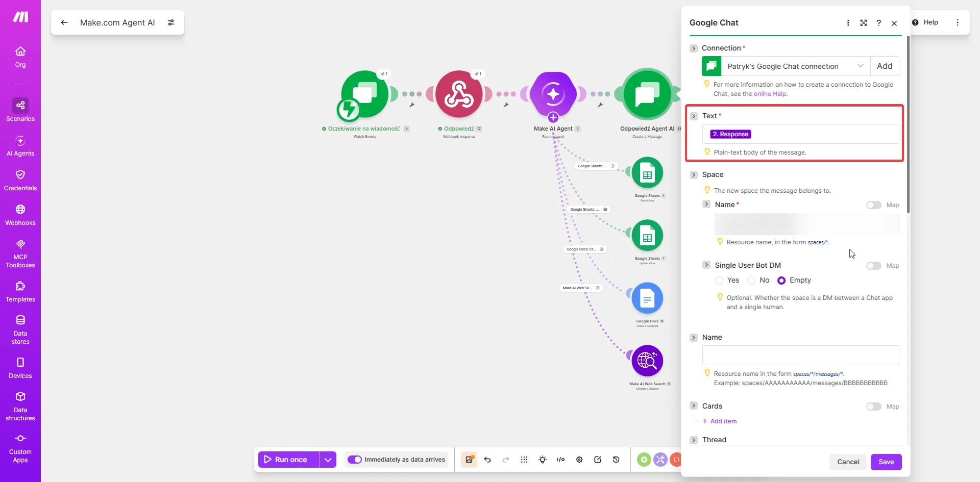Open Custom Apps in the sidebar
The image size is (980, 482).
[x=20, y=448]
